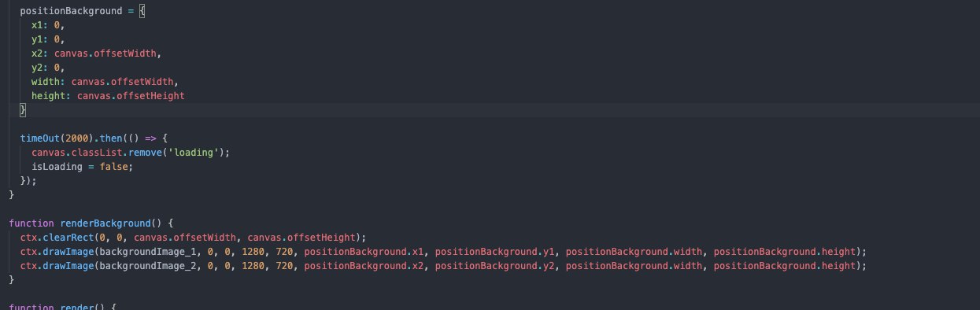Place cursor on the y1: property key
This screenshot has height=310, width=980.
click(x=40, y=40)
